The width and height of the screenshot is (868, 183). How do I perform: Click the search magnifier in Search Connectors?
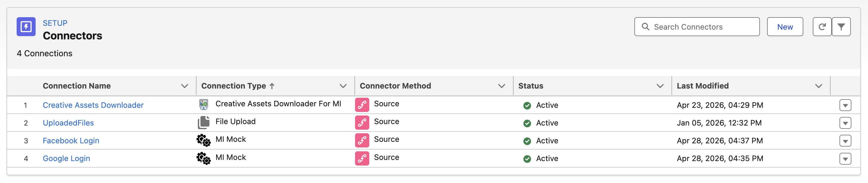click(646, 27)
